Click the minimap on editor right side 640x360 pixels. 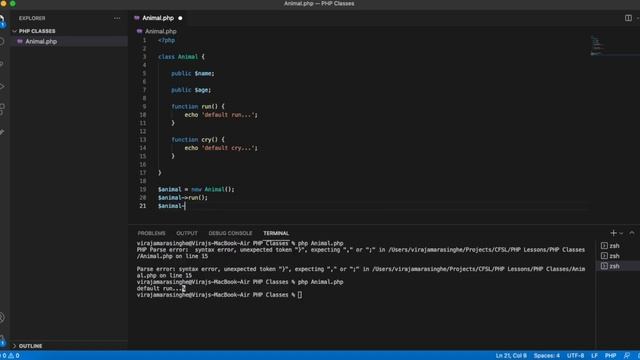597,46
